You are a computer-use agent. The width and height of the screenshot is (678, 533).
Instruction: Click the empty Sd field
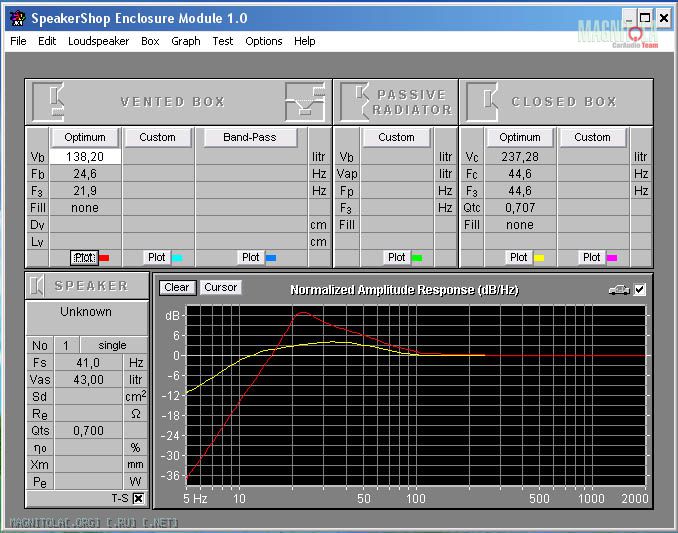[x=88, y=396]
